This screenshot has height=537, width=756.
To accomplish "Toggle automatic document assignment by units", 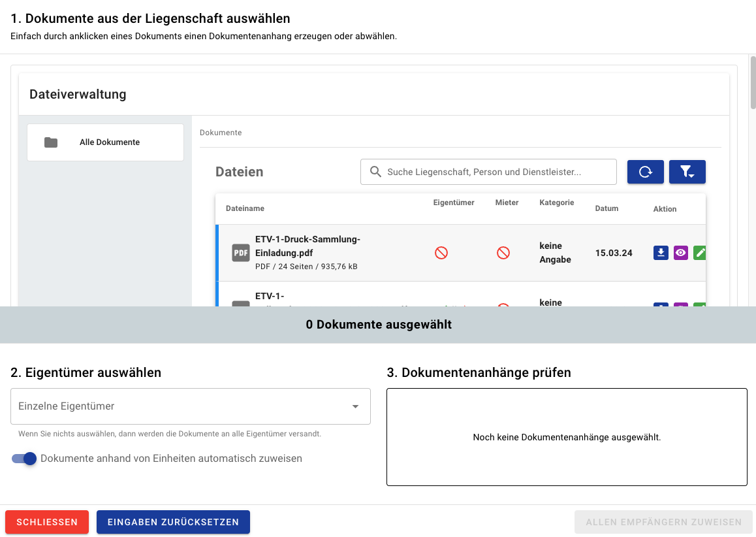I will click(24, 459).
